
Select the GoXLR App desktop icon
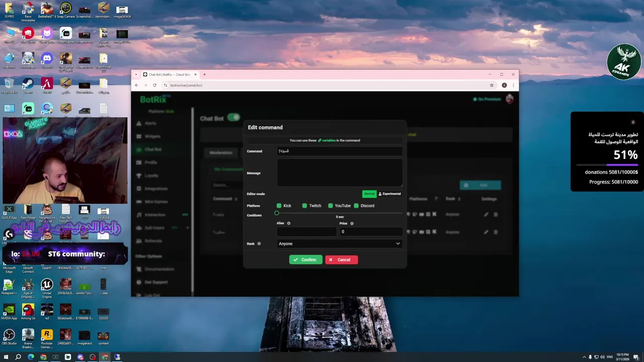click(9, 212)
